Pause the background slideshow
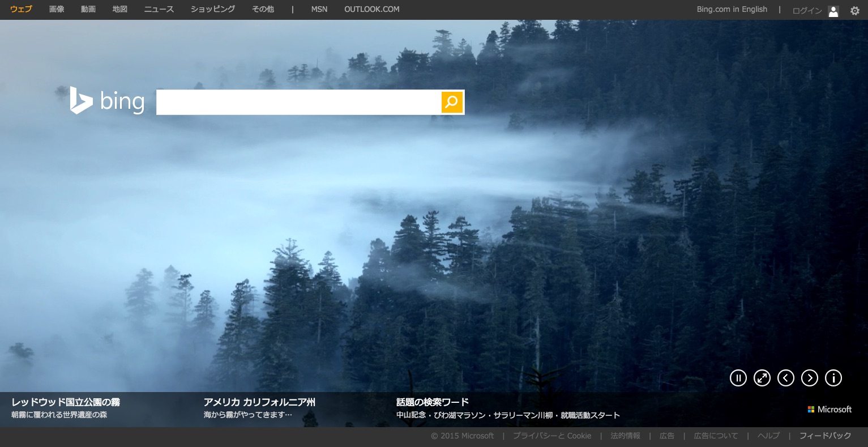Screen dimensions: 868x447 [x=738, y=378]
